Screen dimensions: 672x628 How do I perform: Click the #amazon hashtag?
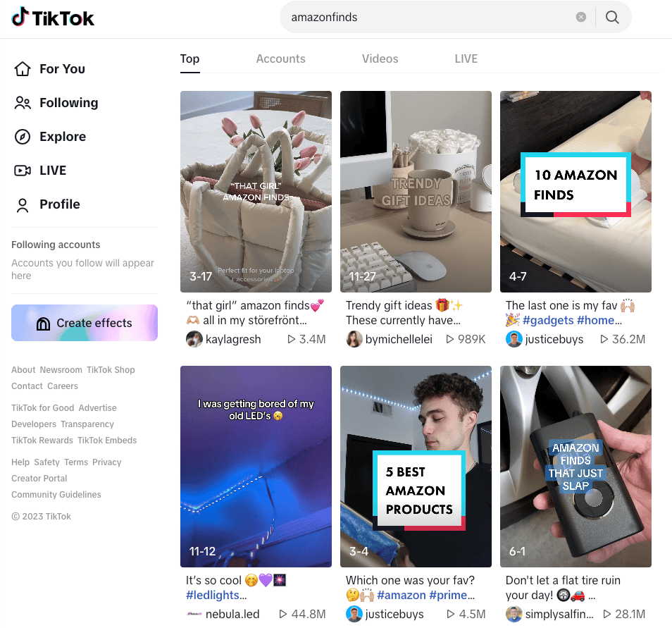402,596
